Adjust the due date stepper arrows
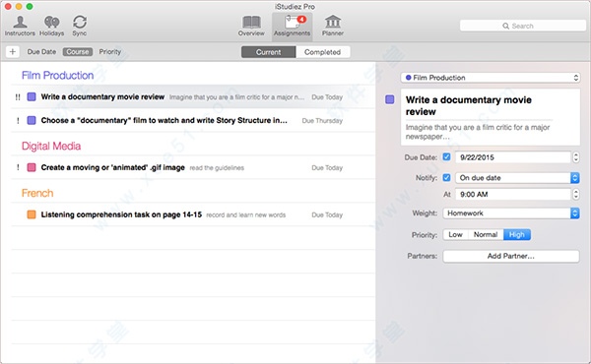The height and width of the screenshot is (364, 591). [575, 157]
